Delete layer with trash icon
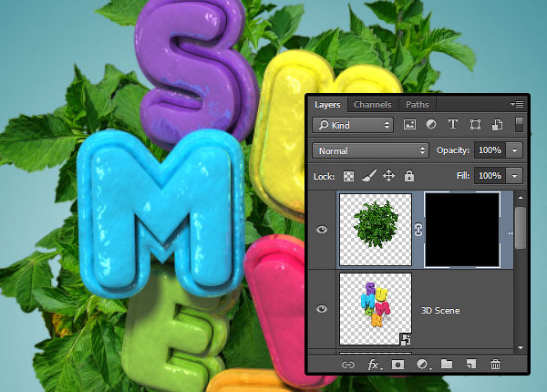 (495, 365)
